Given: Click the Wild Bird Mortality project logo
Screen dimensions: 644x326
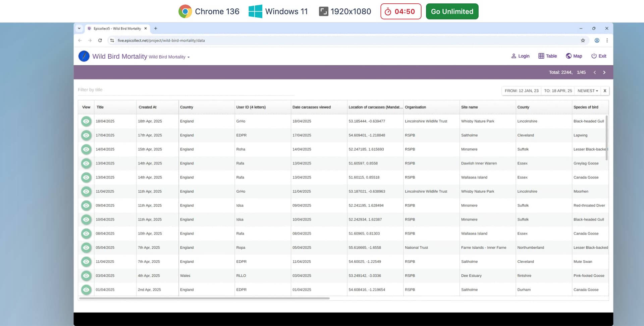Looking at the screenshot, I should [x=84, y=56].
